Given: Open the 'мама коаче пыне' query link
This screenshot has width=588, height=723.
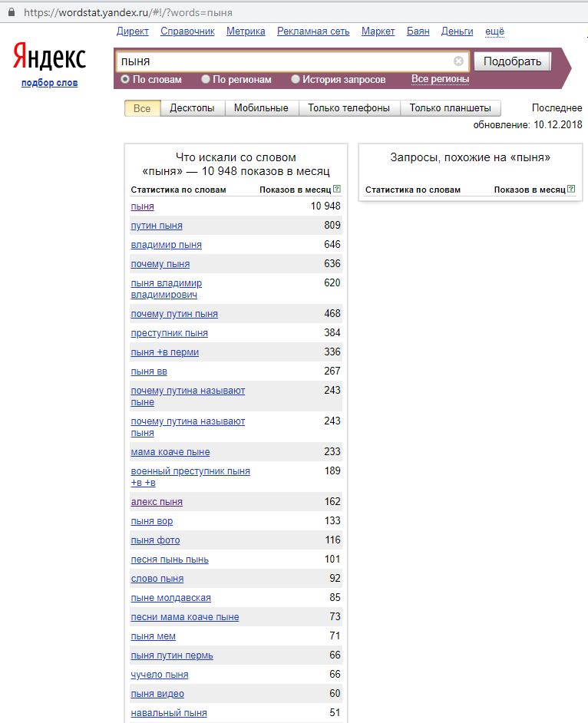Looking at the screenshot, I should point(170,452).
